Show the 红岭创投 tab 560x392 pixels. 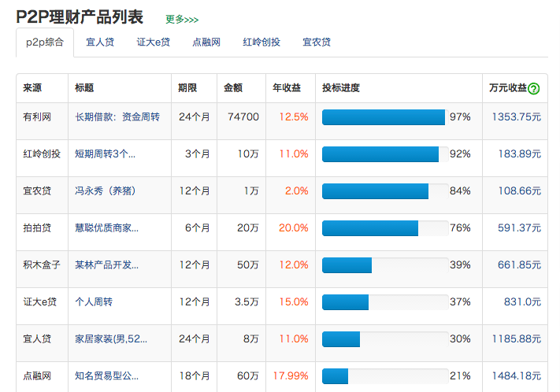click(x=261, y=43)
